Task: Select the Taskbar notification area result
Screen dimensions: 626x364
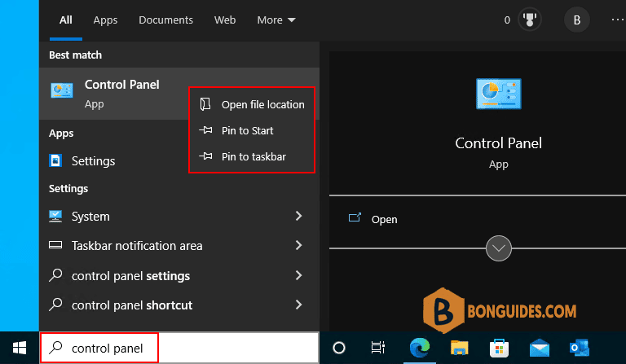Action: [179, 245]
